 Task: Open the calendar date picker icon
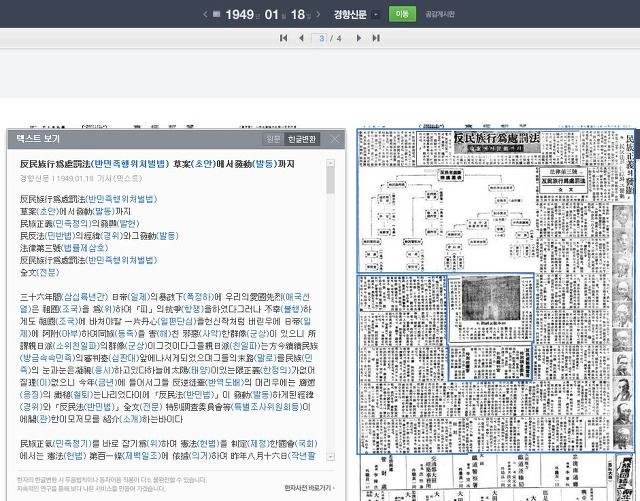217,14
